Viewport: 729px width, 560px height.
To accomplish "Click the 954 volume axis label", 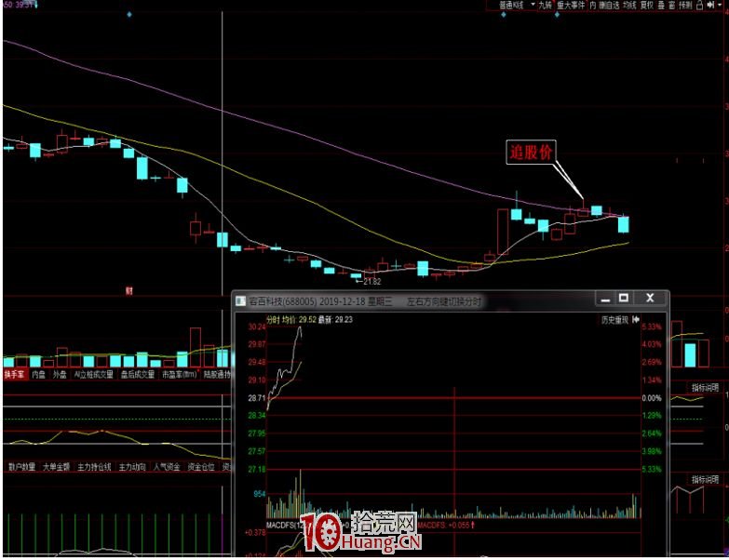I will [260, 494].
